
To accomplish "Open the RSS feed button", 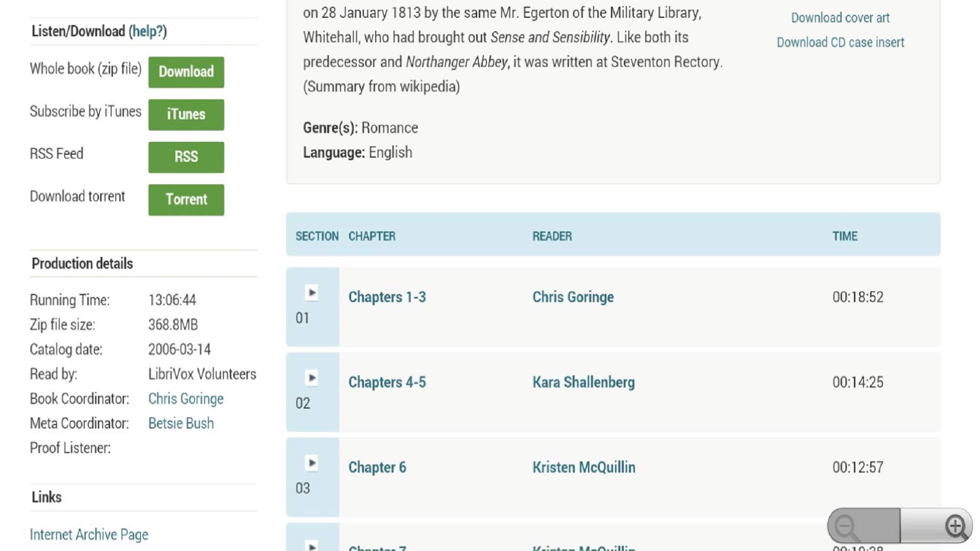I will click(x=186, y=157).
